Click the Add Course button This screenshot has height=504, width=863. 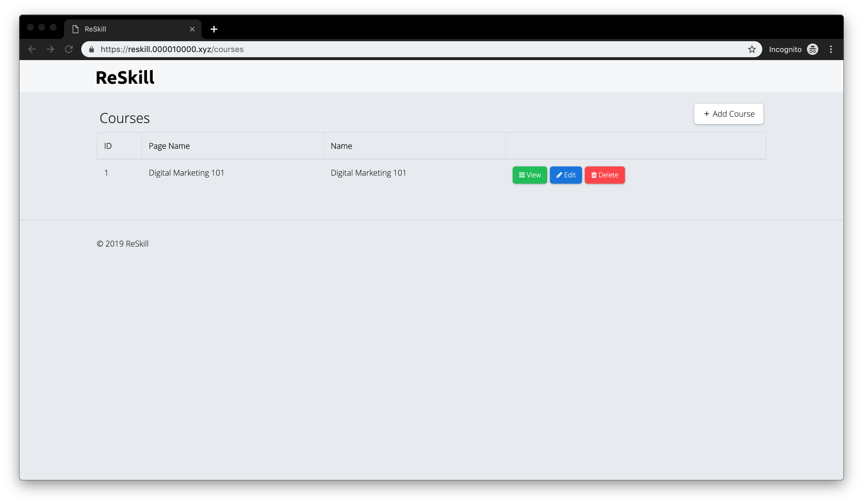729,114
